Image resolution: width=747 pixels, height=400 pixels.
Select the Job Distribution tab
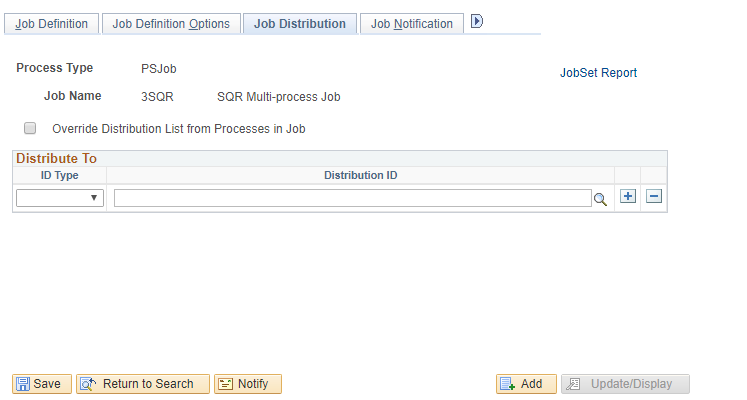300,24
